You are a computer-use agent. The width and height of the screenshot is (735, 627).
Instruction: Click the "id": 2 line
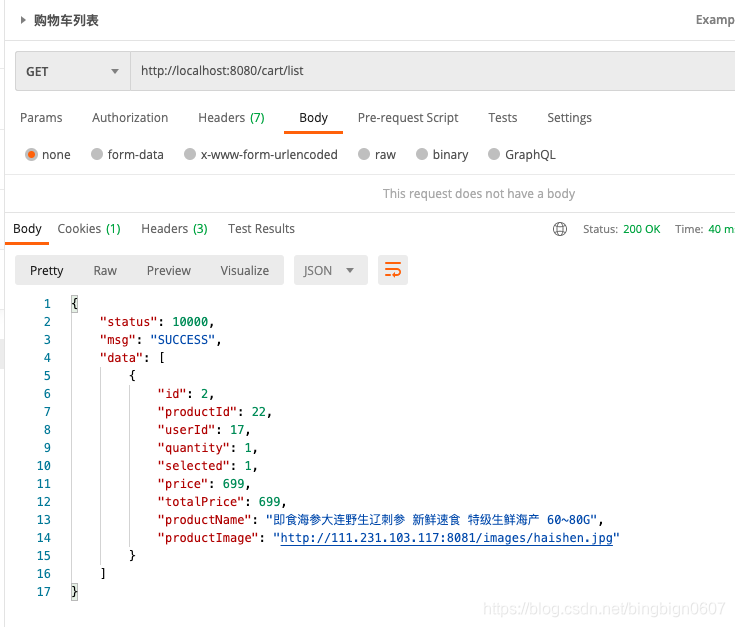click(186, 394)
